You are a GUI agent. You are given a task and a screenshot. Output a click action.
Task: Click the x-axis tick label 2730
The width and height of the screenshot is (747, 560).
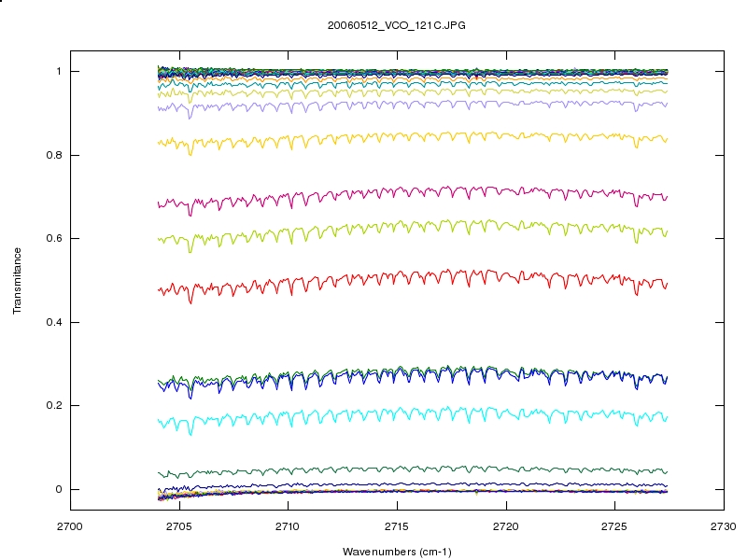tap(724, 526)
